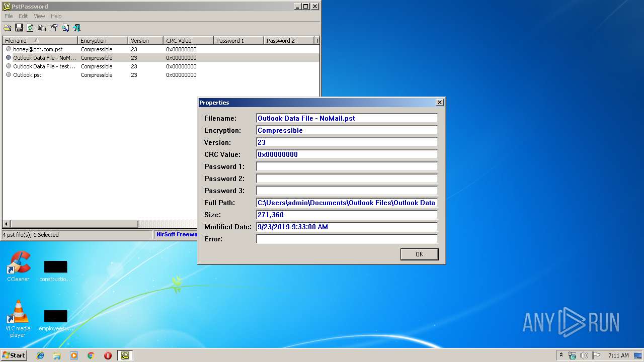Screen dimensions: 644x362
Task: Sort by the Password 1 column header
Action: tap(239, 41)
